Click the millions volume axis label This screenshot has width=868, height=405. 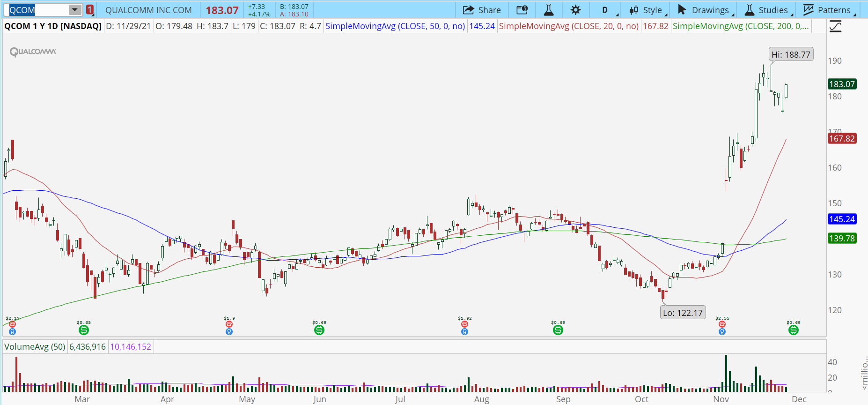(x=864, y=373)
